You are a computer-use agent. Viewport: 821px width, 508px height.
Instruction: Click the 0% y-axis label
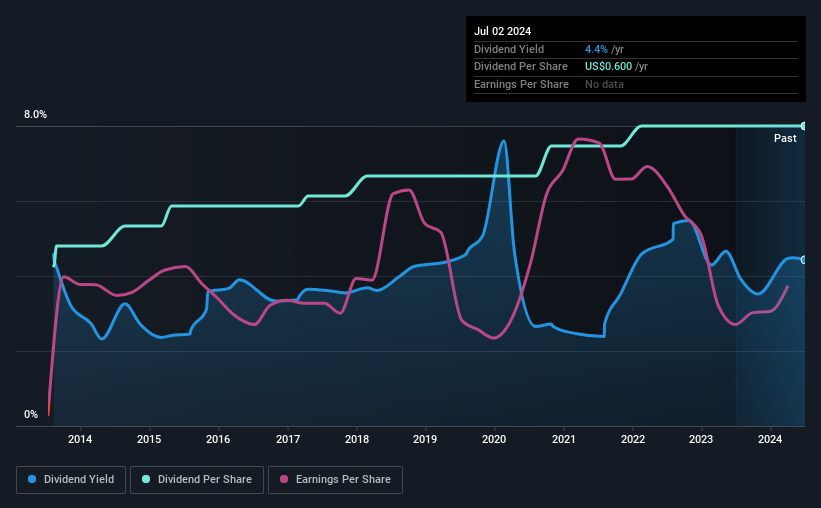tap(31, 414)
